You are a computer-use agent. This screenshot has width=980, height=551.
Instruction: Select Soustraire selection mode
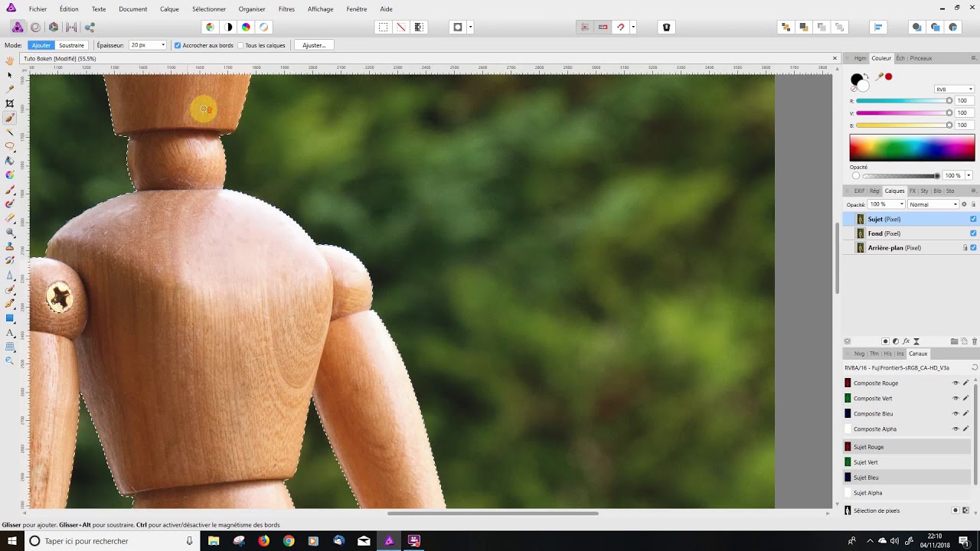(71, 45)
